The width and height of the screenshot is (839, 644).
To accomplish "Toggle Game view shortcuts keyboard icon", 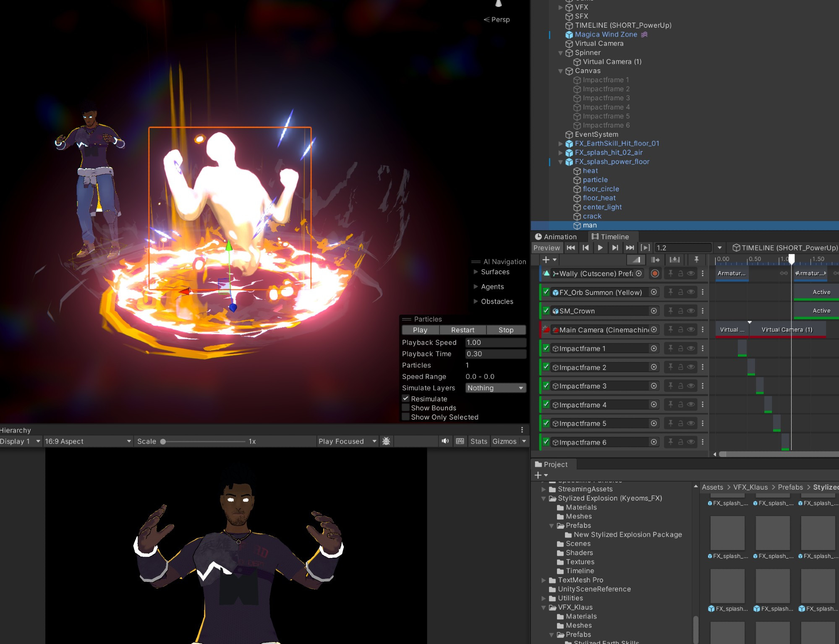I will (x=460, y=441).
